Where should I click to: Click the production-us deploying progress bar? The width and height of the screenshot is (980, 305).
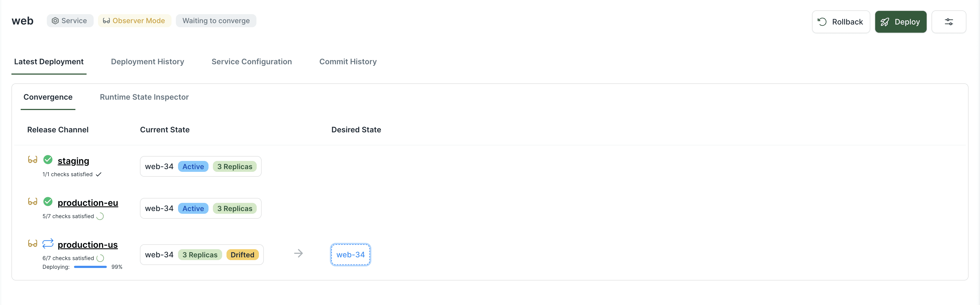(91, 267)
